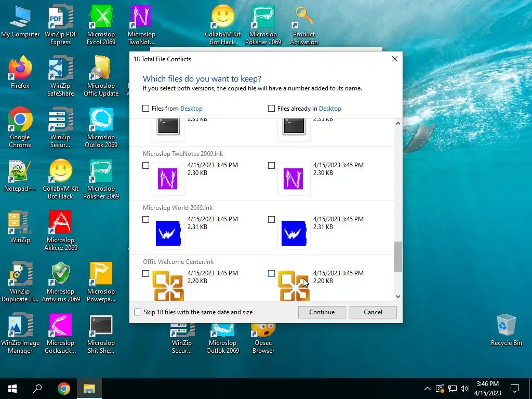Open Microslop Excol 2069 shortcut
Image resolution: width=532 pixels, height=399 pixels.
click(x=101, y=25)
